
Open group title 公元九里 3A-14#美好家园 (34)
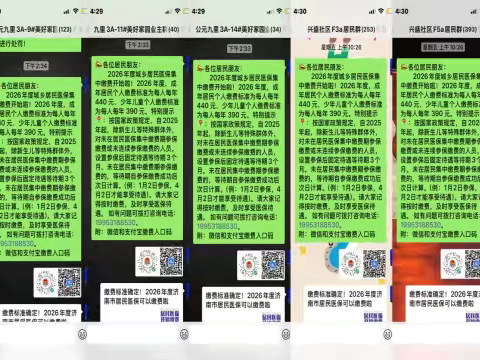point(238,29)
